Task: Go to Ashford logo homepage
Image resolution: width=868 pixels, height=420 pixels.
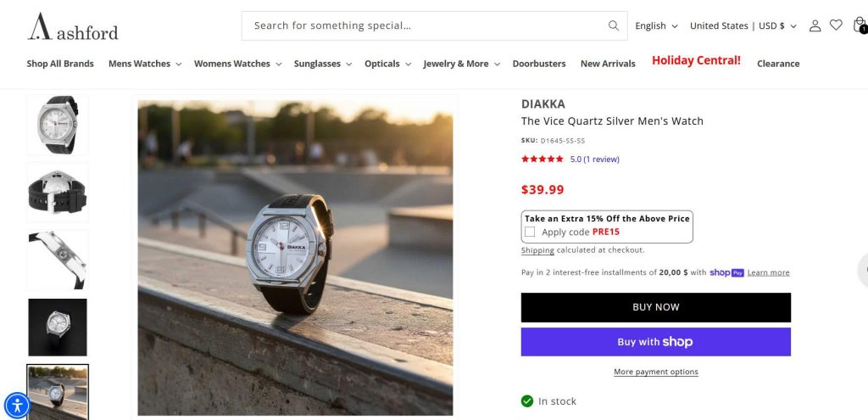Action: coord(73,27)
